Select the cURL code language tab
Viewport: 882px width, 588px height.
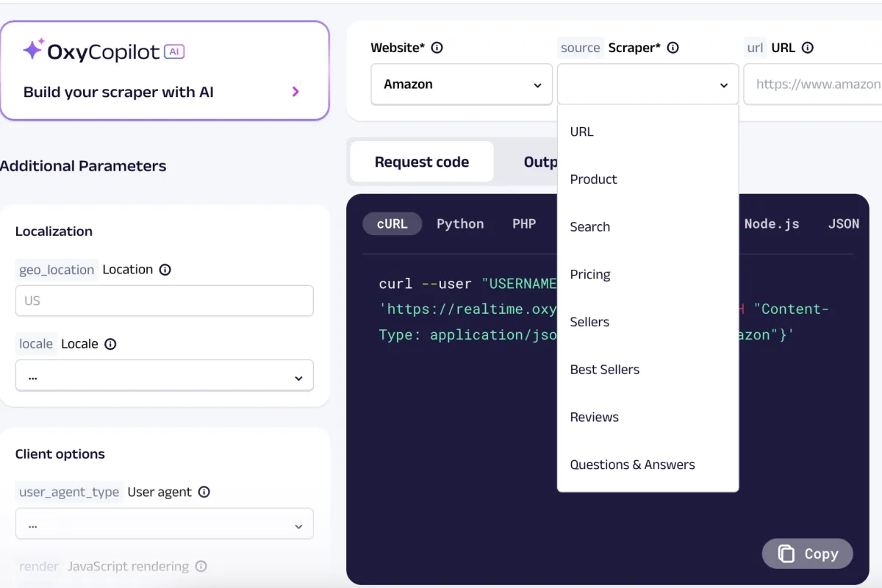[392, 224]
